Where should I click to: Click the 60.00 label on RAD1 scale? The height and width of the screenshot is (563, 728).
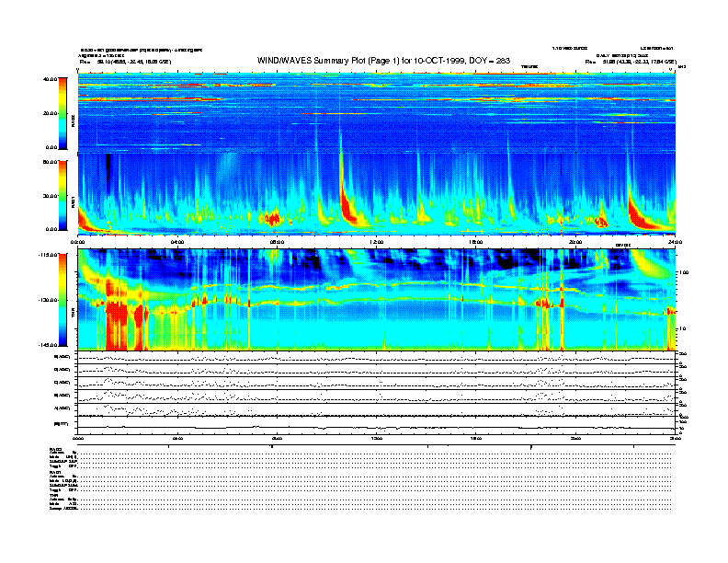point(50,162)
